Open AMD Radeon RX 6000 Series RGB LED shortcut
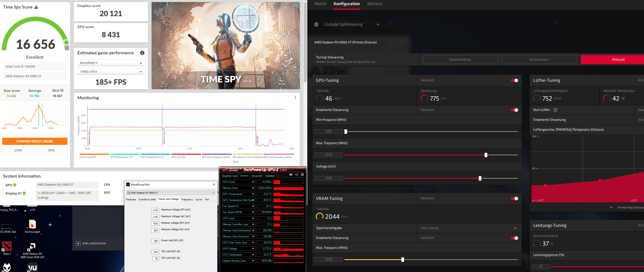Screen dimensions: 644x272 tap(32, 250)
